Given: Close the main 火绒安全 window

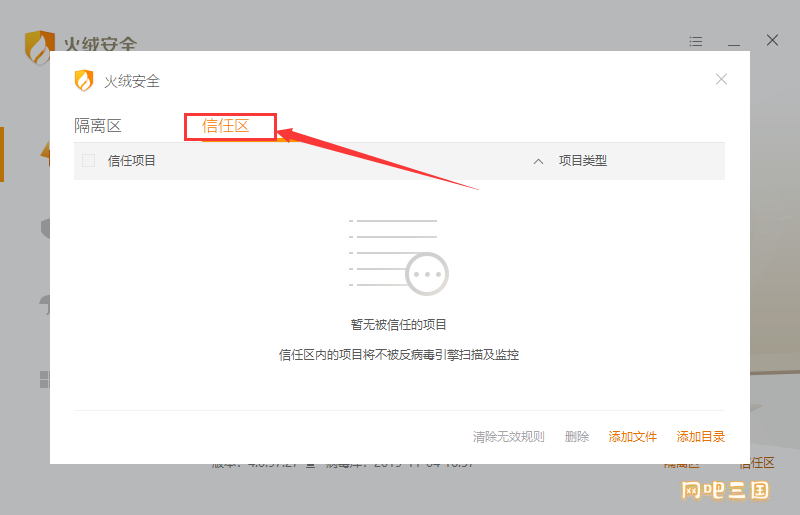Looking at the screenshot, I should [x=772, y=40].
